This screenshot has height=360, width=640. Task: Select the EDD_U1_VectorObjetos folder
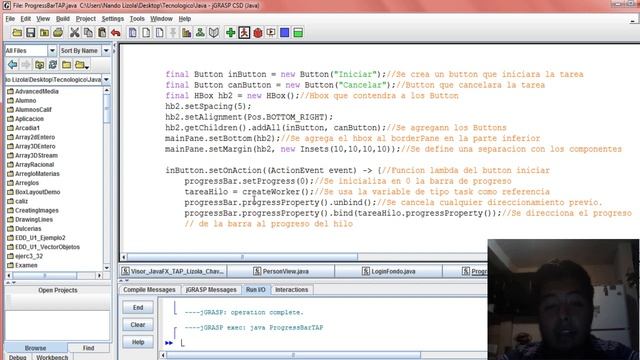click(x=43, y=247)
